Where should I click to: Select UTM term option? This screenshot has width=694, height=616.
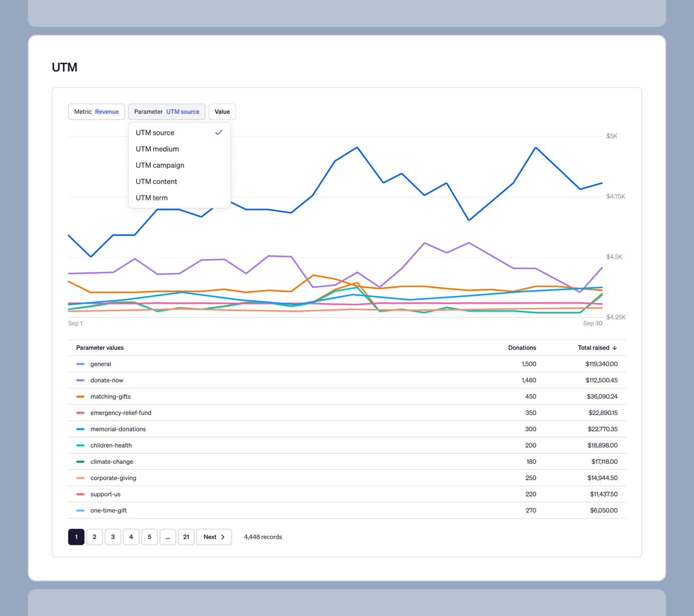coord(152,198)
